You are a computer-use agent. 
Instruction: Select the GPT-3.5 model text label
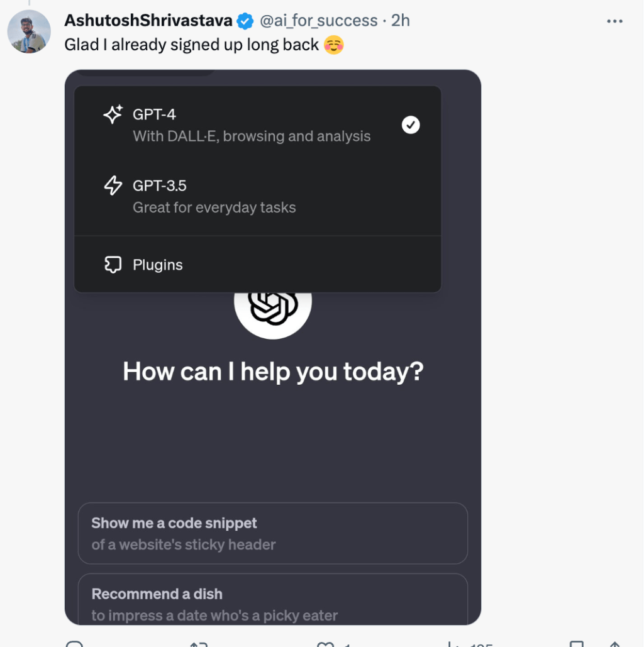point(160,185)
